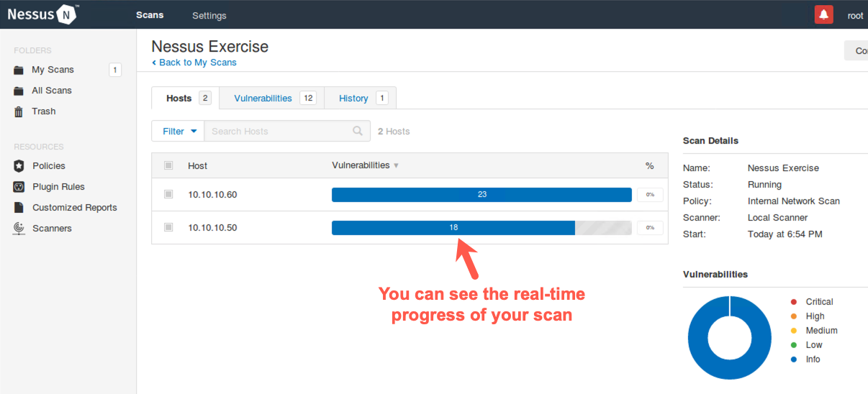Click host 10.10.10.60

click(212, 195)
